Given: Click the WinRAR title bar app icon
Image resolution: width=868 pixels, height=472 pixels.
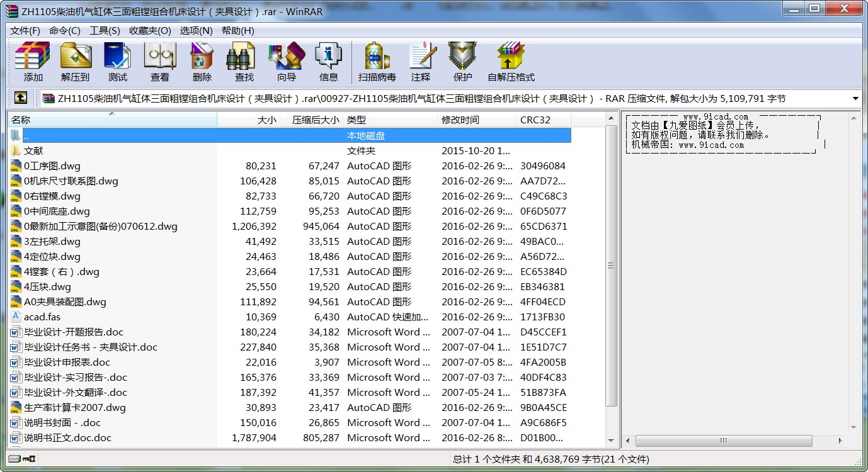Looking at the screenshot, I should pos(11,11).
